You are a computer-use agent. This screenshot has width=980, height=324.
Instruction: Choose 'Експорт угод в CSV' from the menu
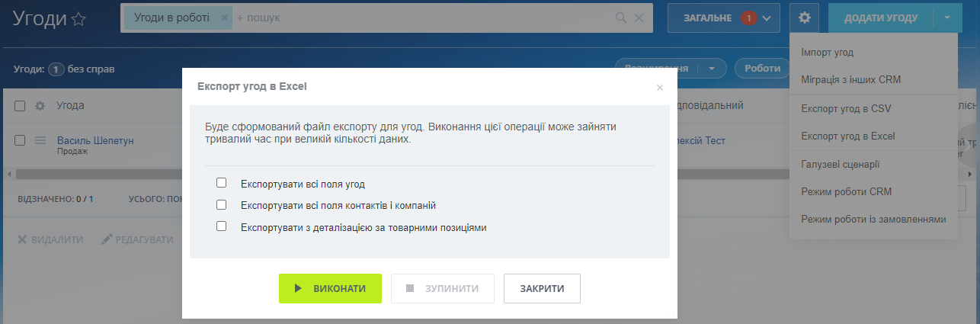point(846,109)
